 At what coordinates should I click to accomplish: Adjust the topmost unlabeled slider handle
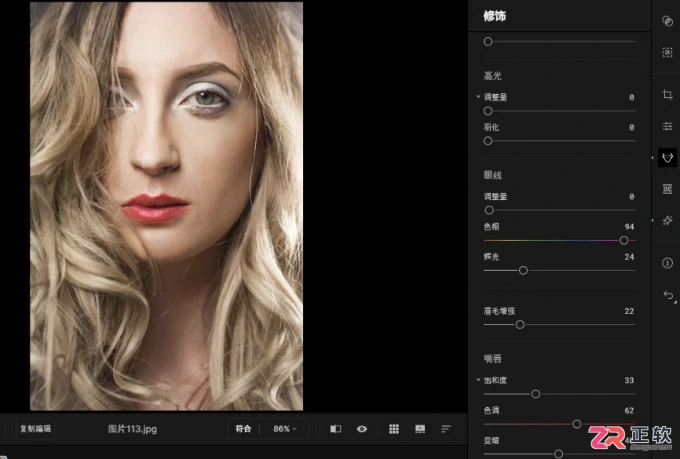[488, 42]
